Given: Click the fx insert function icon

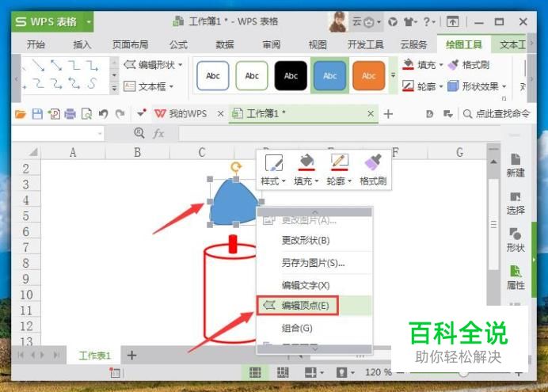Looking at the screenshot, I should pos(158,133).
